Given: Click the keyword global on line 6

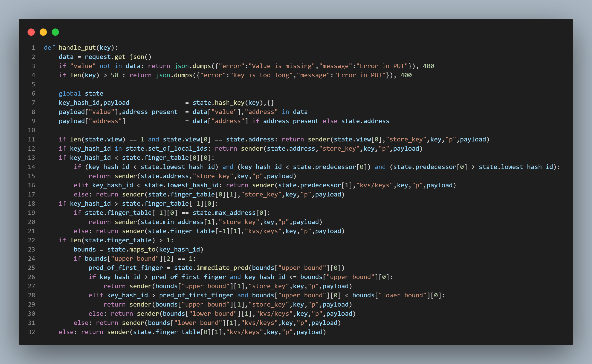Looking at the screenshot, I should pyautogui.click(x=70, y=93).
